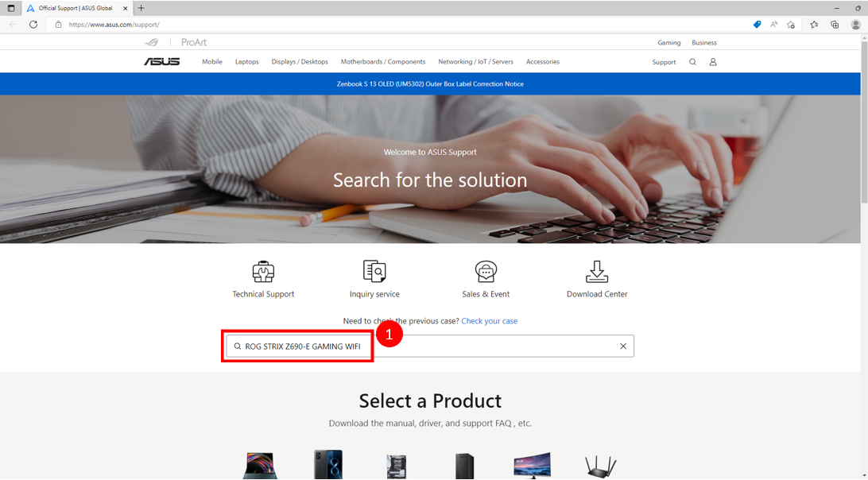Open the Favorites list icon

[x=814, y=25]
